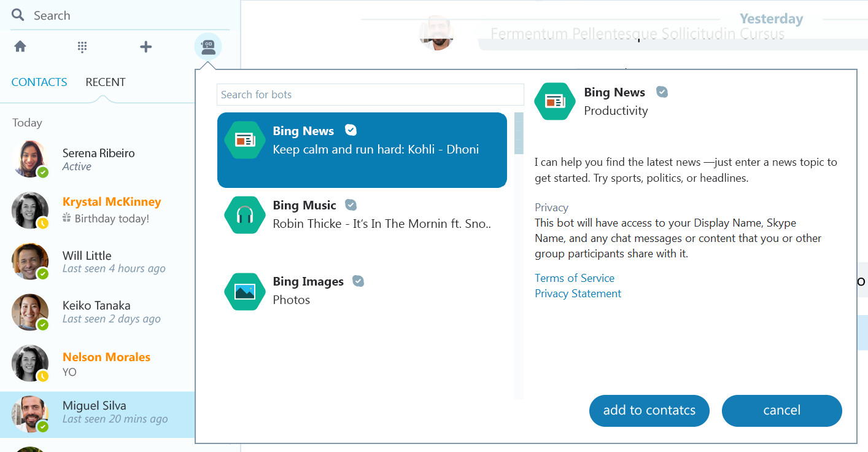Open chat with Miguel Silva
The image size is (868, 452).
click(98, 415)
